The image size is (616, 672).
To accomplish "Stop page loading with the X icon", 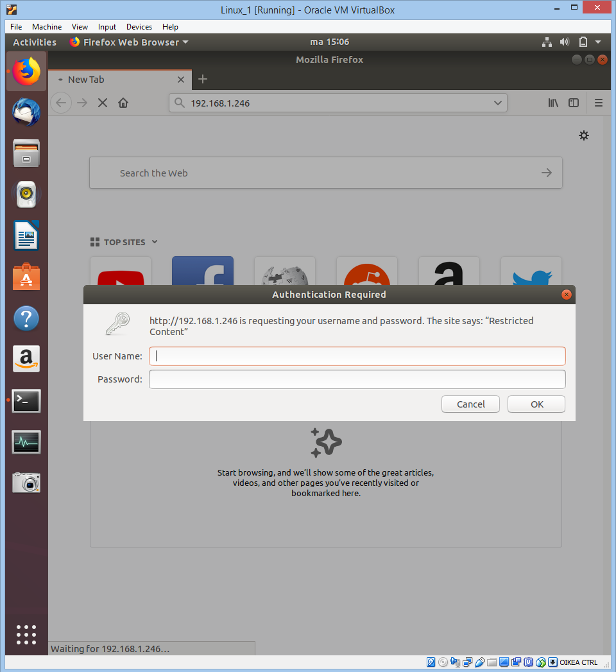I will [x=103, y=103].
